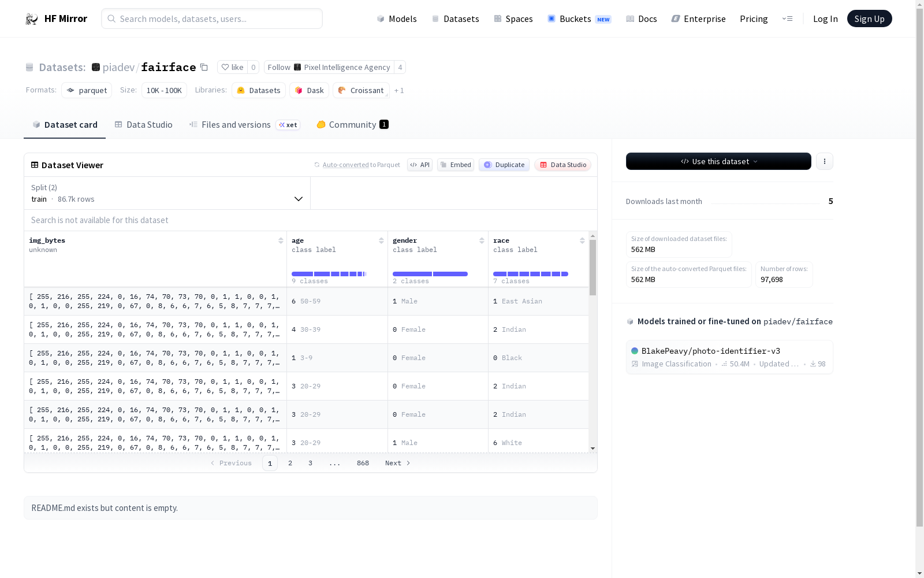Sort the race column using its arrows
Image resolution: width=924 pixels, height=578 pixels.
pyautogui.click(x=582, y=240)
